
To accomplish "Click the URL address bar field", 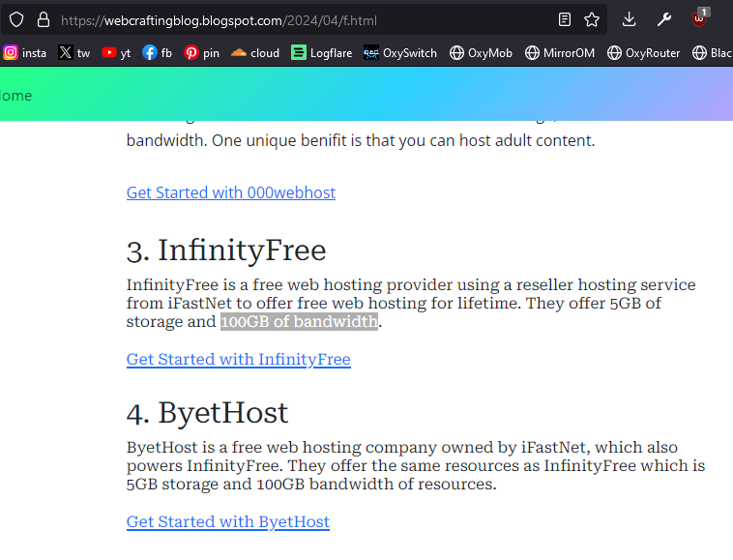I will tap(290, 19).
